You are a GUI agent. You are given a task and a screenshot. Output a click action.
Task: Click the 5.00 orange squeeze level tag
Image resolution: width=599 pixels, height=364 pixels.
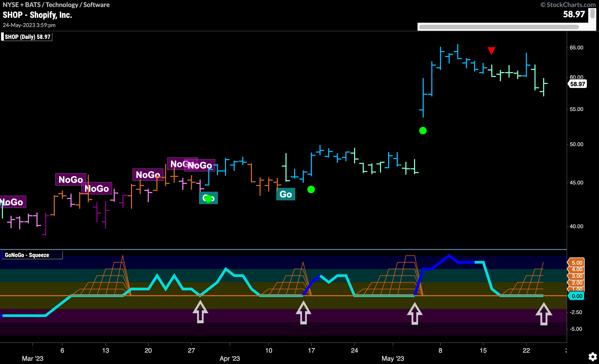coord(576,262)
